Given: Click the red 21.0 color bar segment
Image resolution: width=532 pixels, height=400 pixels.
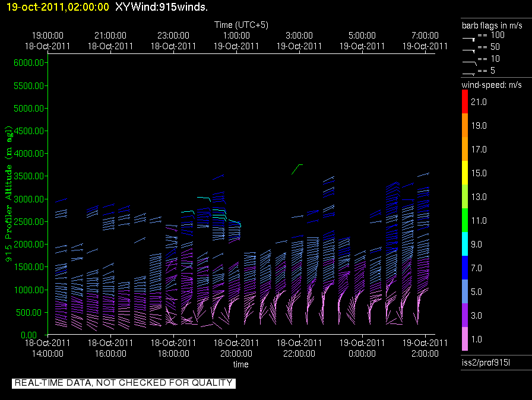Looking at the screenshot, I should 464,101.
